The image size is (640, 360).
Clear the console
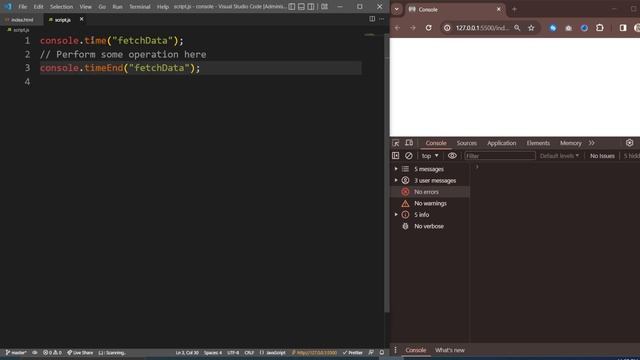[x=409, y=156]
